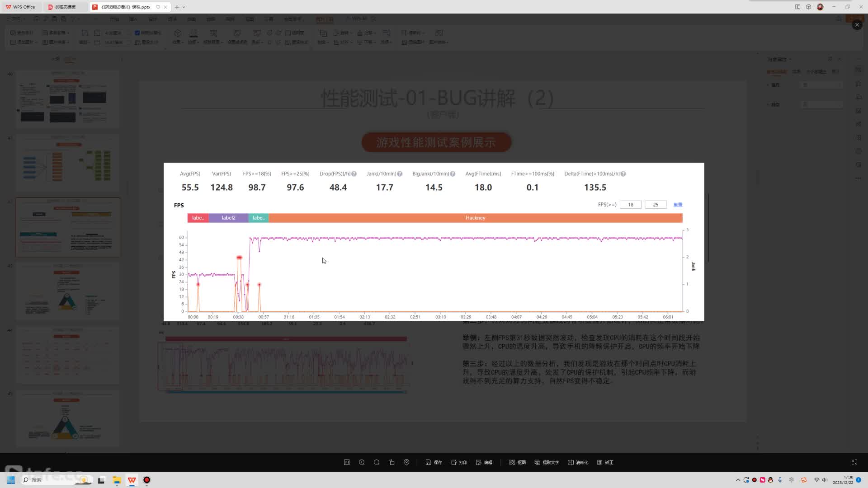
Task: Open the WPS skin cube icon
Action: pyautogui.click(x=809, y=7)
